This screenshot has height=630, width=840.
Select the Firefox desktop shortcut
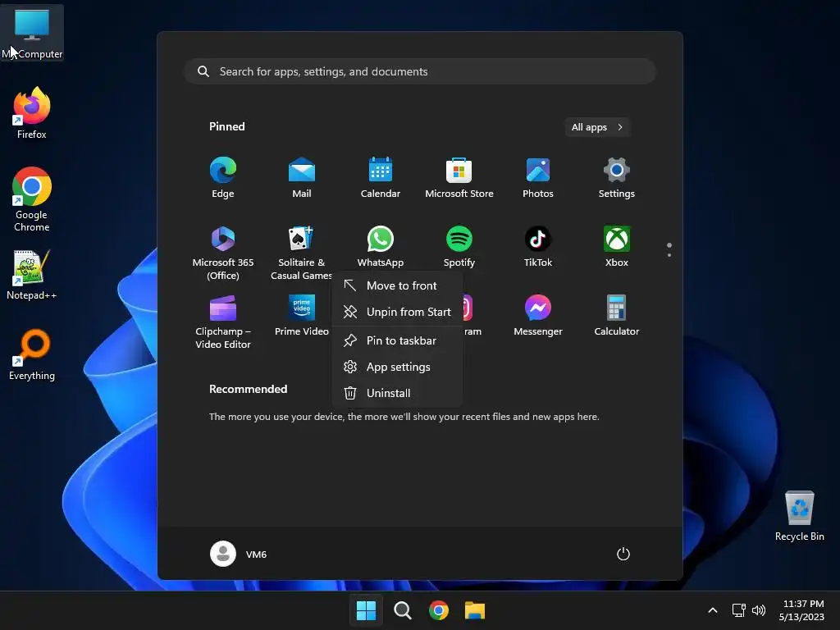[32, 113]
